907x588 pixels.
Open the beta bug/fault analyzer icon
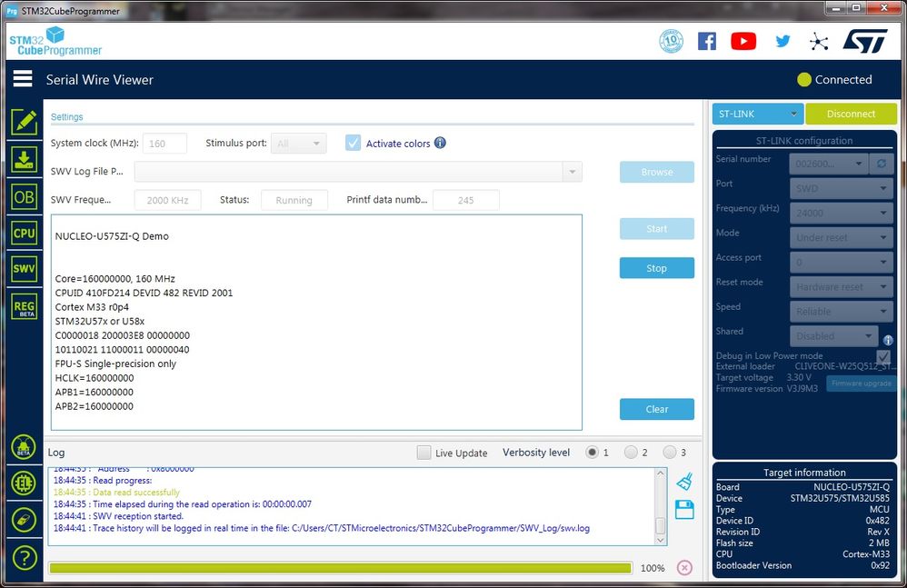[24, 447]
